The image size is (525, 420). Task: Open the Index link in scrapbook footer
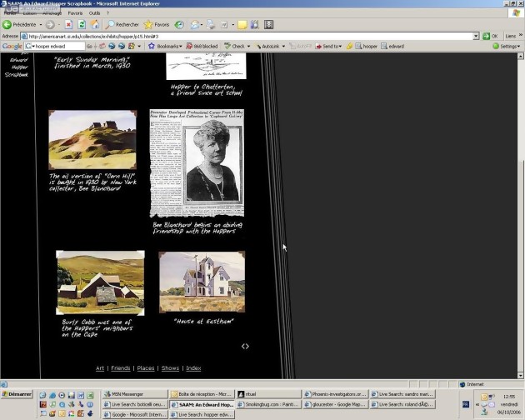coord(193,368)
